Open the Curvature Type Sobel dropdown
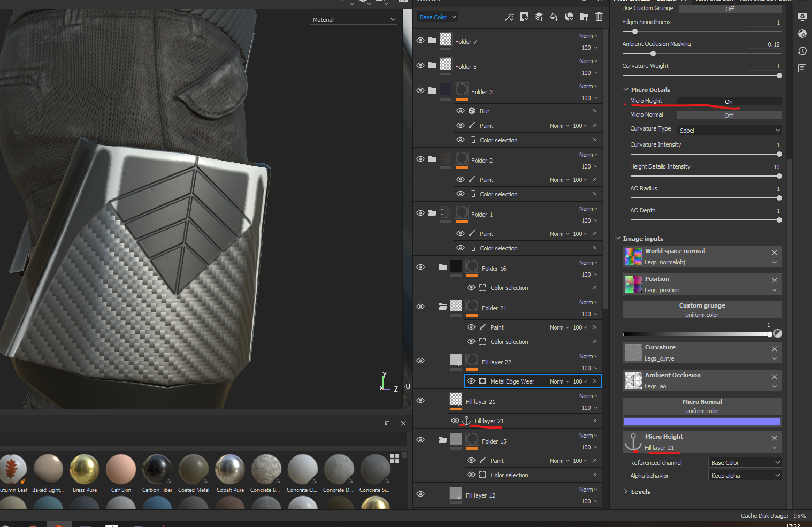Viewport: 812px width, 527px height. [x=729, y=130]
